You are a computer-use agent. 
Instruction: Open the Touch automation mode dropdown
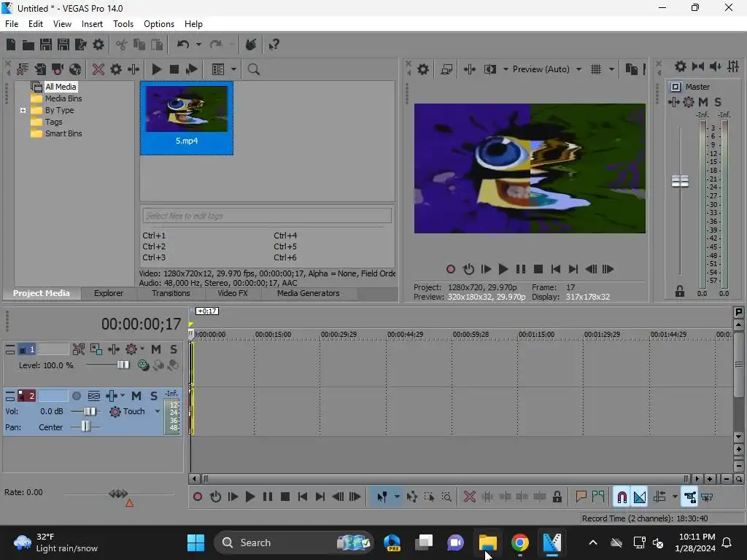(x=158, y=411)
